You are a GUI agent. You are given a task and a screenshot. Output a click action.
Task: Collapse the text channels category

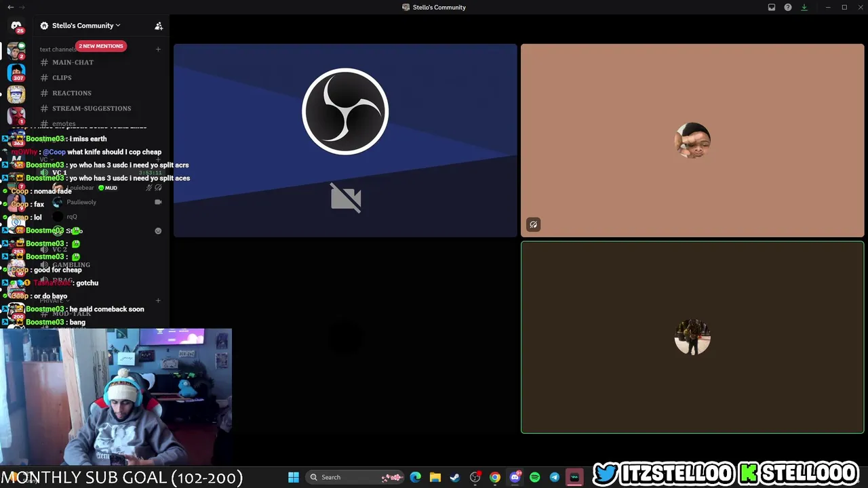click(57, 49)
